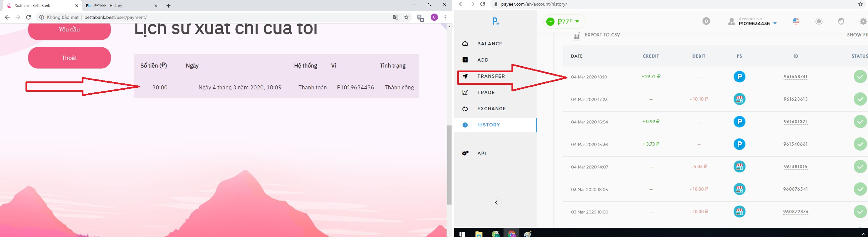
Task: Bookmark bettabank.best page with star icon
Action: tap(407, 17)
